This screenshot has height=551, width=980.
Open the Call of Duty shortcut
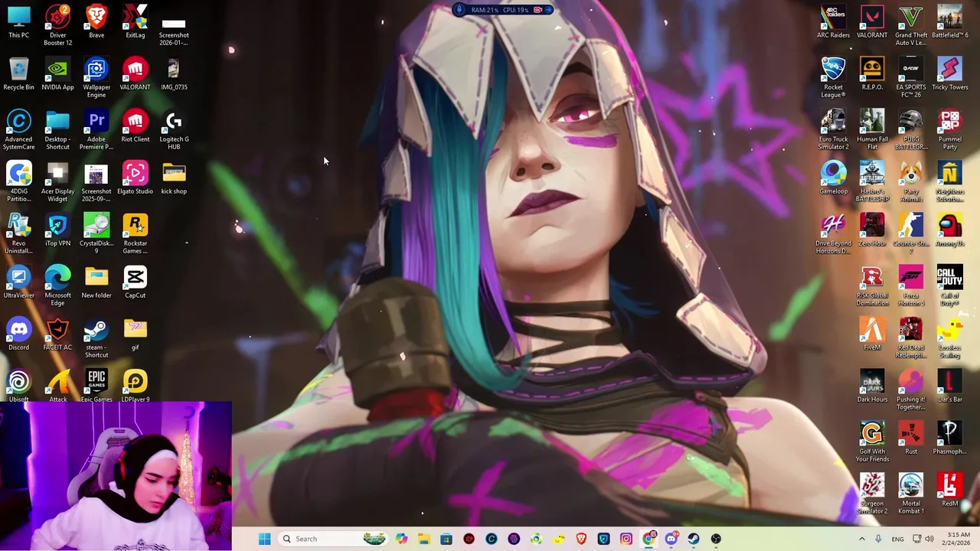[950, 285]
